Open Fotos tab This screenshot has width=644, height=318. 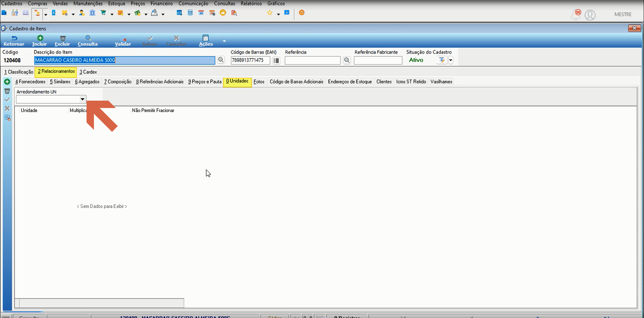click(x=259, y=82)
